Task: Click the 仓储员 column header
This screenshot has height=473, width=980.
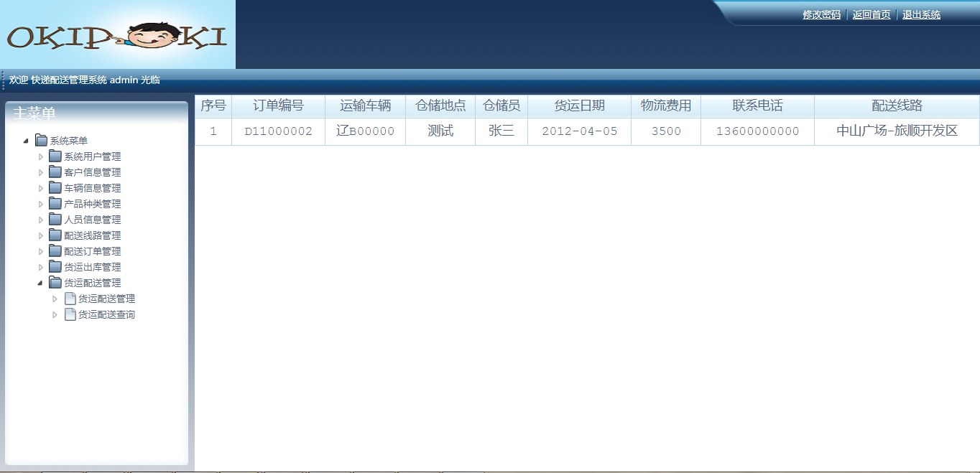Action: (x=501, y=106)
